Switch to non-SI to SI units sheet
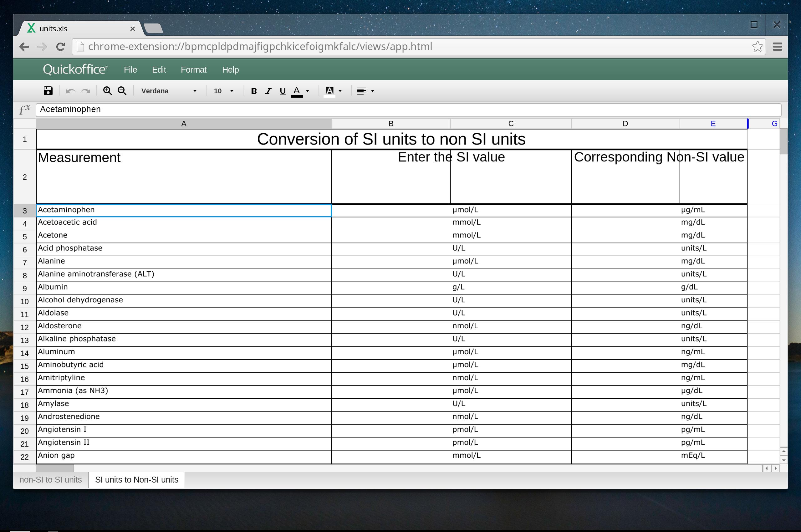The height and width of the screenshot is (532, 801). click(51, 479)
